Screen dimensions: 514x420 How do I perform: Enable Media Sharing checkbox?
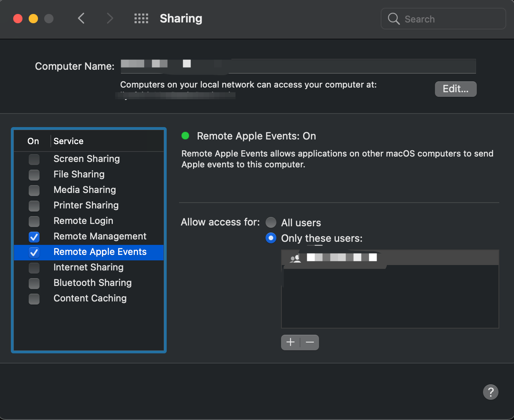pos(34,190)
